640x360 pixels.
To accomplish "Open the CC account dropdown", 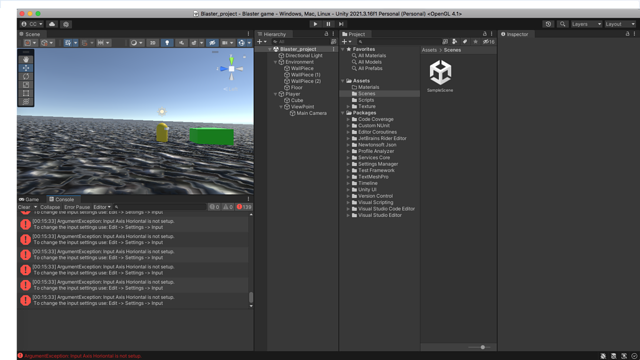I will tap(32, 24).
